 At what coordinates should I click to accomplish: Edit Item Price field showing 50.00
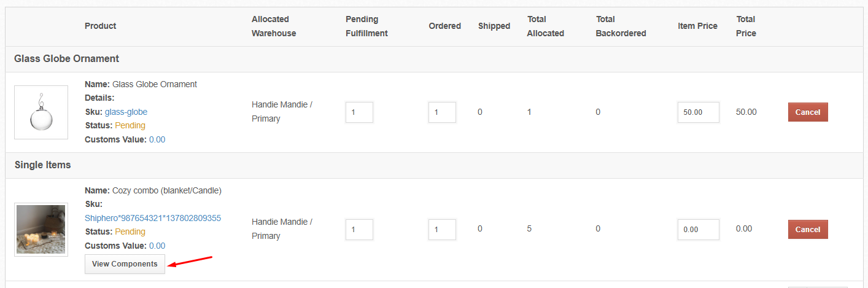click(699, 112)
